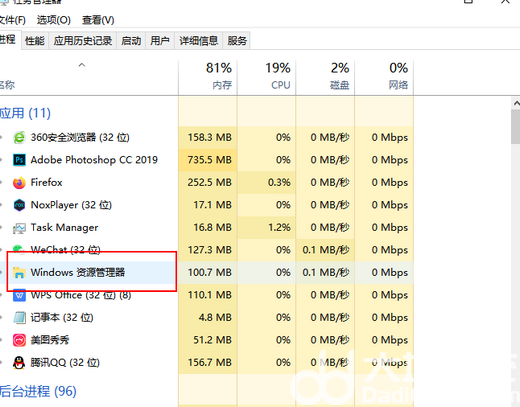Image resolution: width=520 pixels, height=407 pixels.
Task: Click the Adobe Photoshop CC 2019 icon
Action: pyautogui.click(x=19, y=160)
